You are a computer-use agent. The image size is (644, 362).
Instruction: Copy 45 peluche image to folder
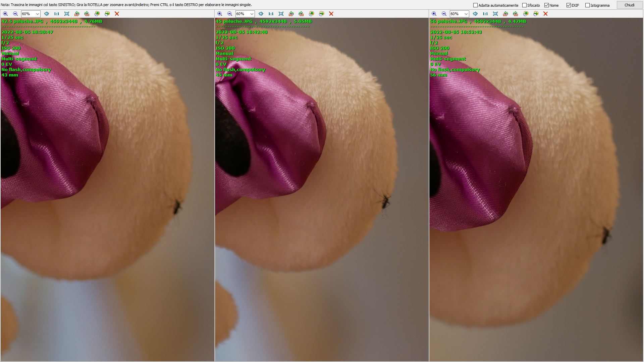311,14
